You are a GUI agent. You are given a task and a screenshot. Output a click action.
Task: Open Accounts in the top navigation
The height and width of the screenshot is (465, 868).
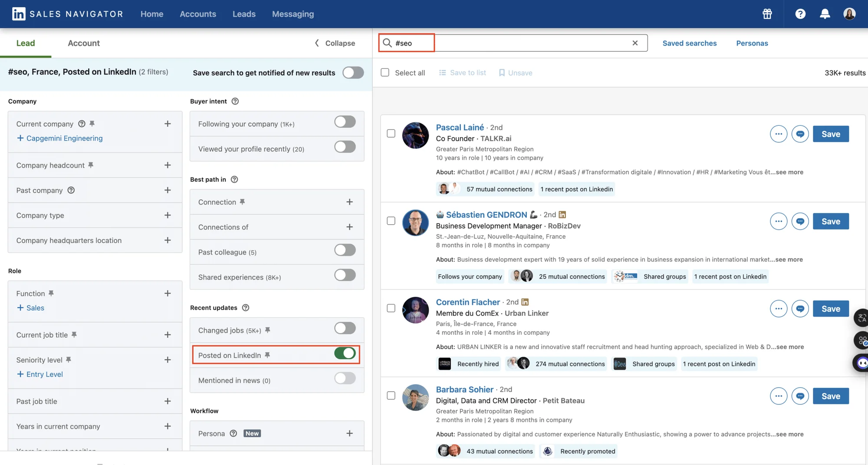click(x=198, y=14)
